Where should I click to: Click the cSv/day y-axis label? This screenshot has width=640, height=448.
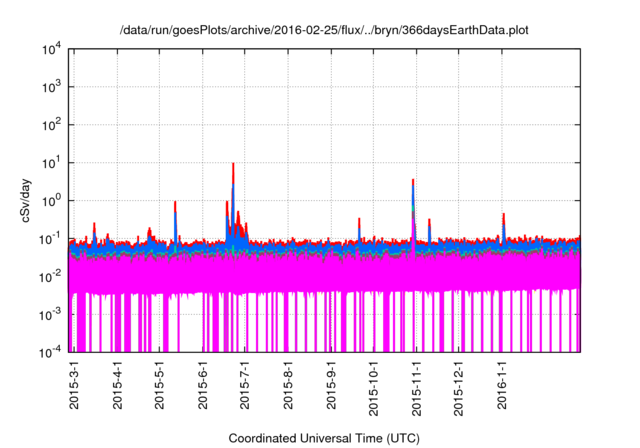pos(26,200)
